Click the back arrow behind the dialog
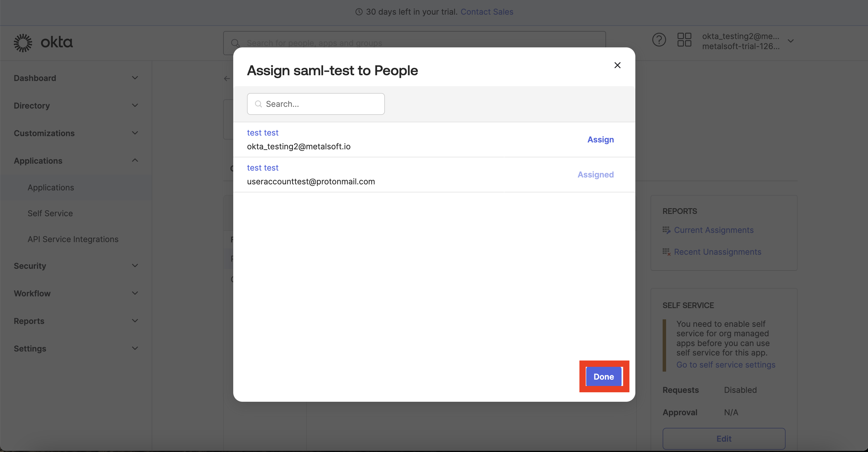The width and height of the screenshot is (868, 452). [227, 78]
